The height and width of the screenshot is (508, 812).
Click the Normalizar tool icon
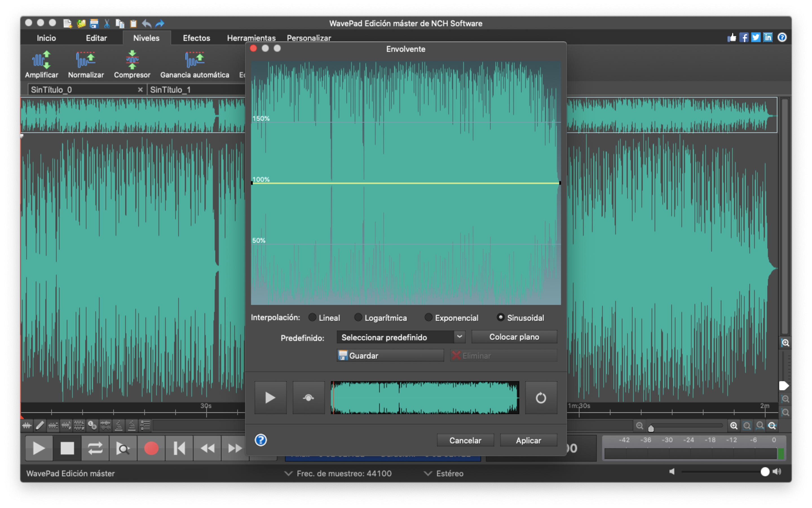85,60
